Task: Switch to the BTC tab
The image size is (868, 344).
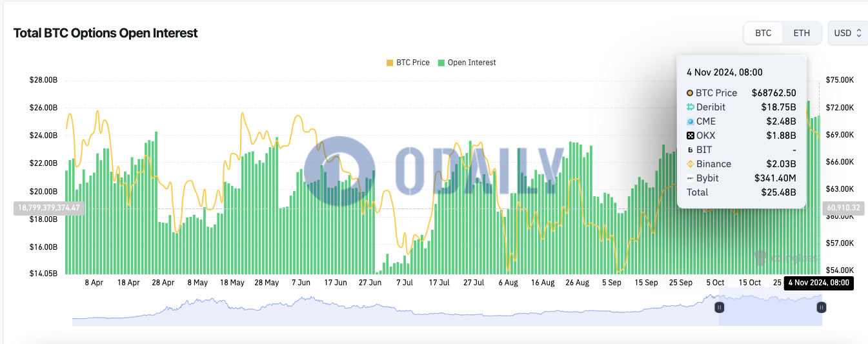Action: coord(763,33)
